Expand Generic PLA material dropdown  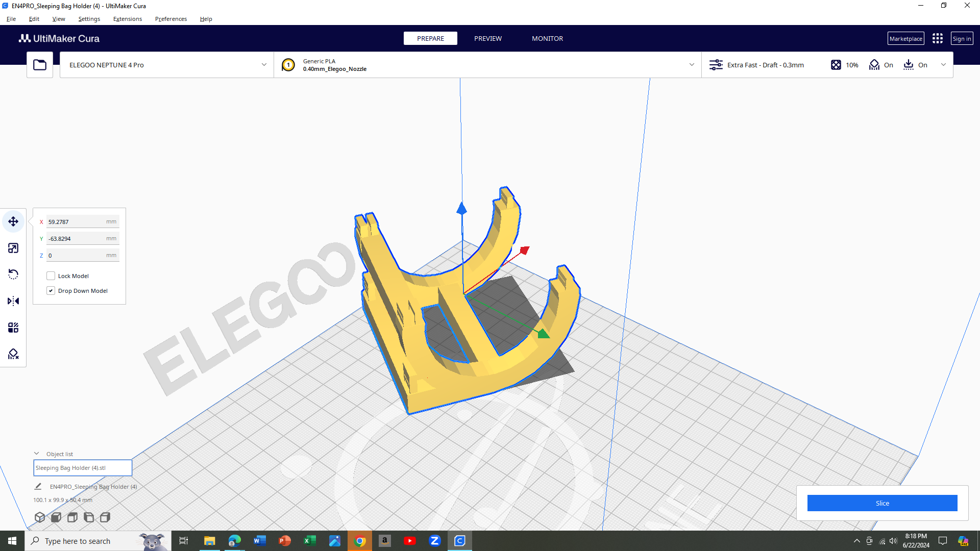click(x=487, y=65)
